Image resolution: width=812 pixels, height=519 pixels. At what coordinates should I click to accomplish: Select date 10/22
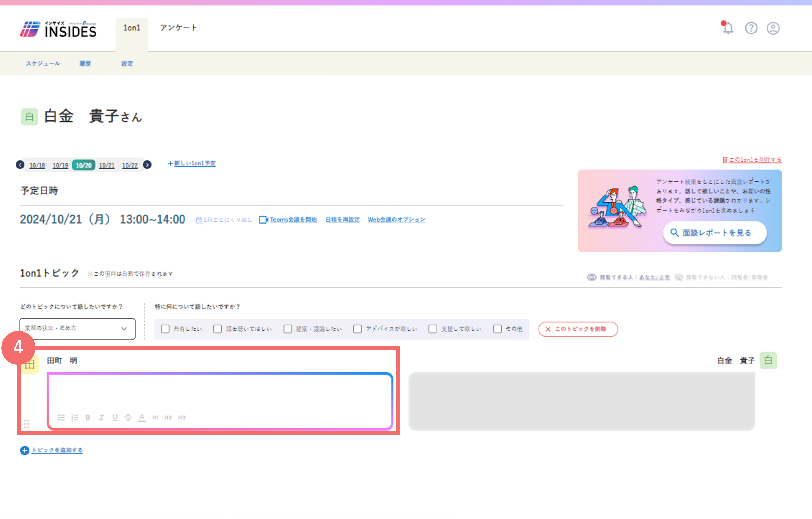tap(130, 165)
